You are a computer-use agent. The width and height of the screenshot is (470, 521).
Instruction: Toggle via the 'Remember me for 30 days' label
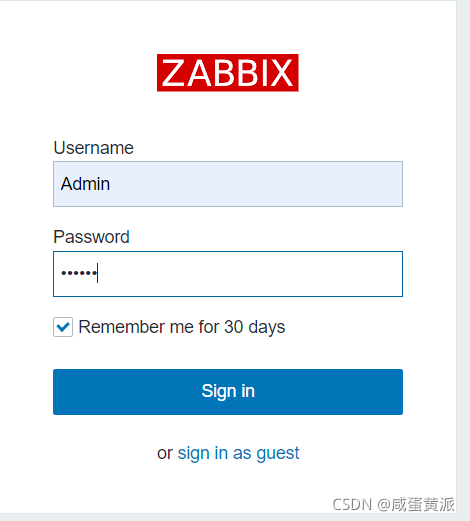point(182,327)
